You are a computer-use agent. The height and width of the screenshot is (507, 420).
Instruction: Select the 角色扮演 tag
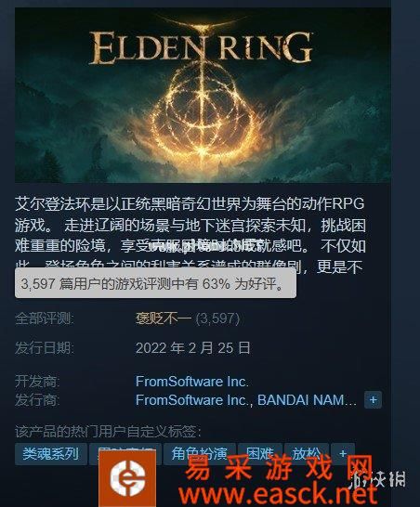coord(200,454)
